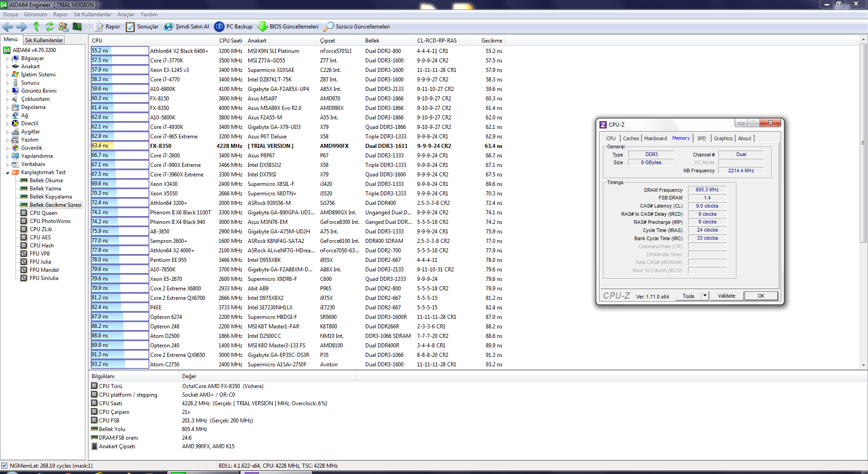Image resolution: width=868 pixels, height=474 pixels.
Task: Select the Veritabanı database icon
Action: (15, 164)
